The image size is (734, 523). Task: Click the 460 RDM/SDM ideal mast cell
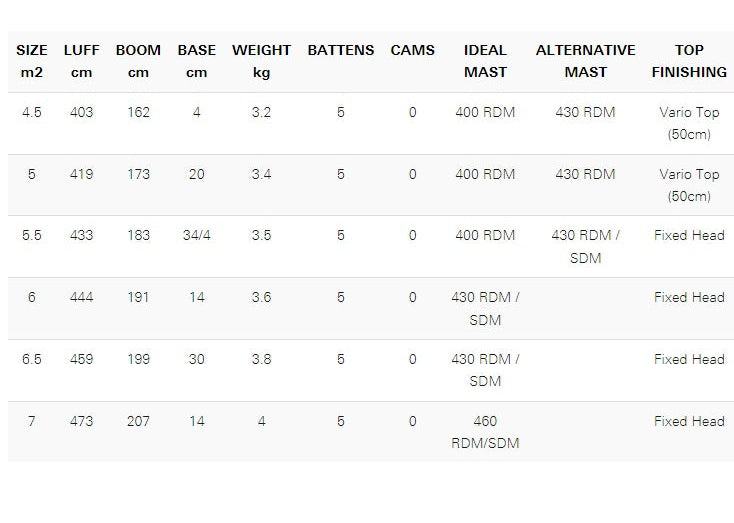485,432
